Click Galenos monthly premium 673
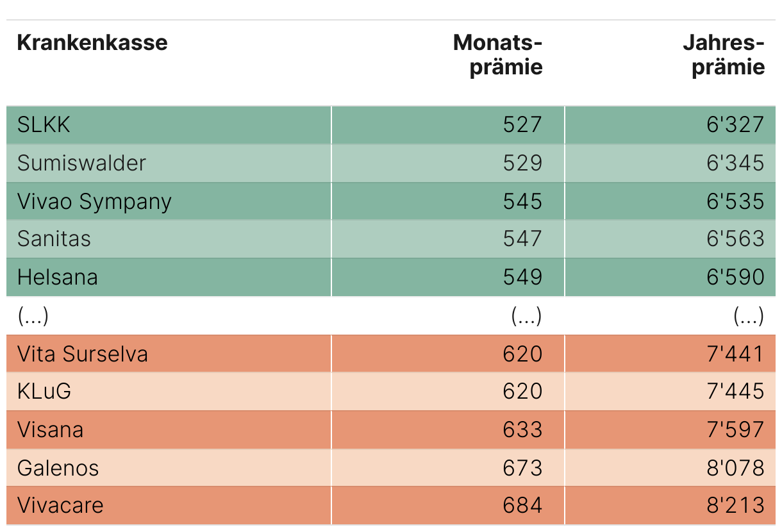The height and width of the screenshot is (532, 782). pos(522,468)
